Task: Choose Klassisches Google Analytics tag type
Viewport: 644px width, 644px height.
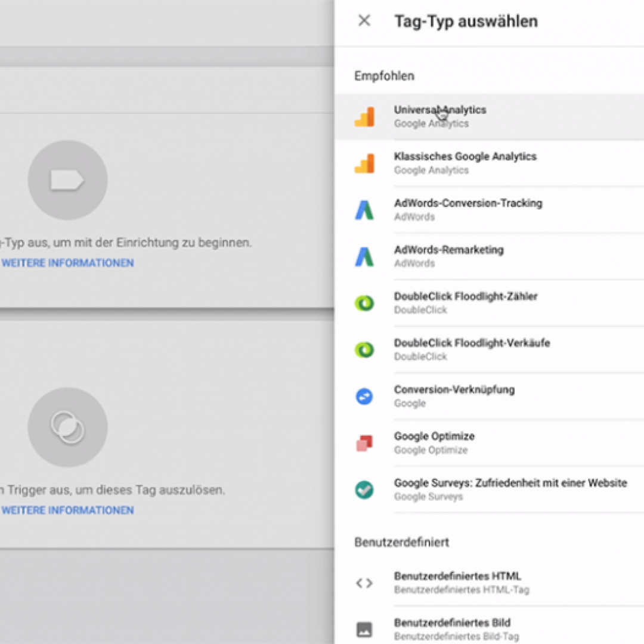Action: click(489, 163)
